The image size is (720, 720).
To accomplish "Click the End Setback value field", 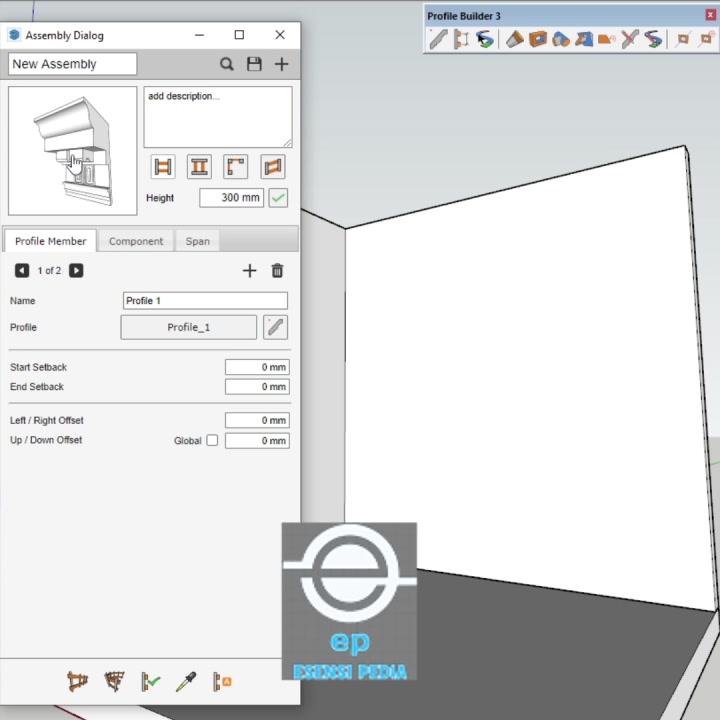I will click(x=257, y=387).
